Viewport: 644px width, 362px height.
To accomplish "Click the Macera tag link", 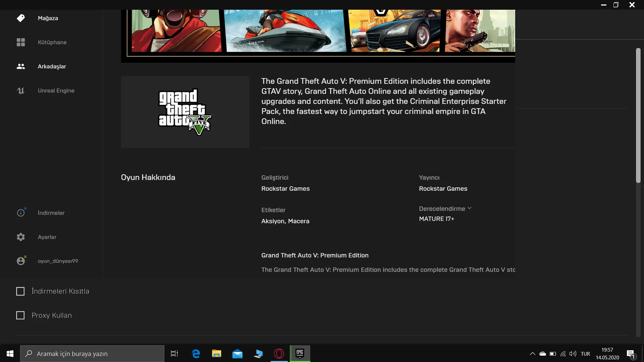I will (299, 221).
